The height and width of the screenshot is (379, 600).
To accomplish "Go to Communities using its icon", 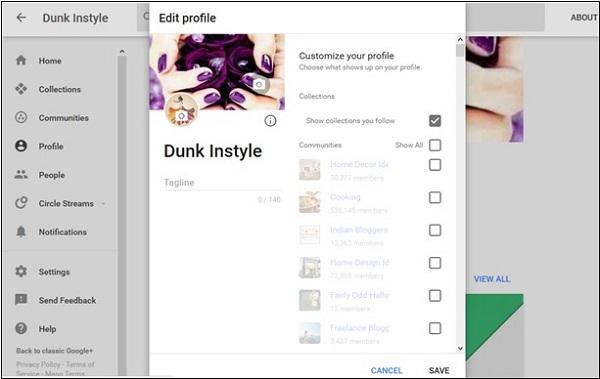I will click(21, 117).
